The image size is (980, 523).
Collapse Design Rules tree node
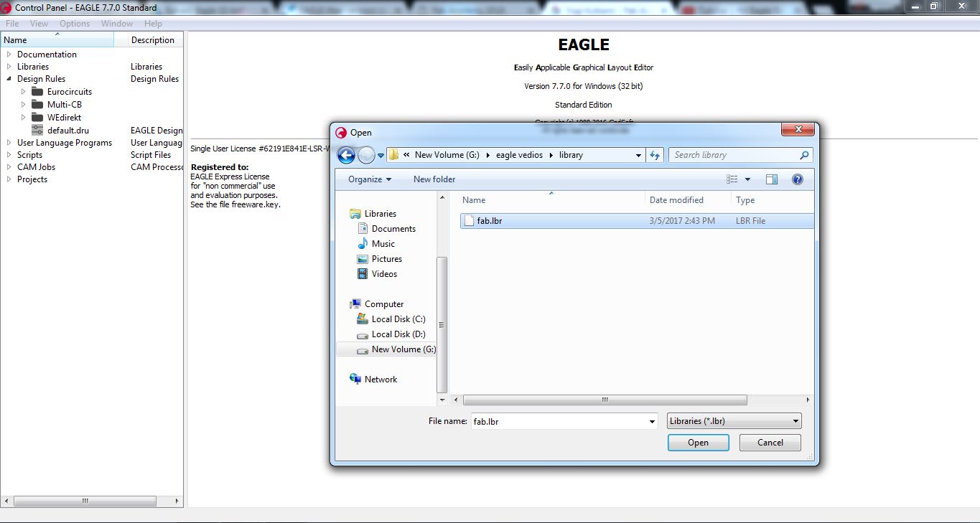(9, 79)
